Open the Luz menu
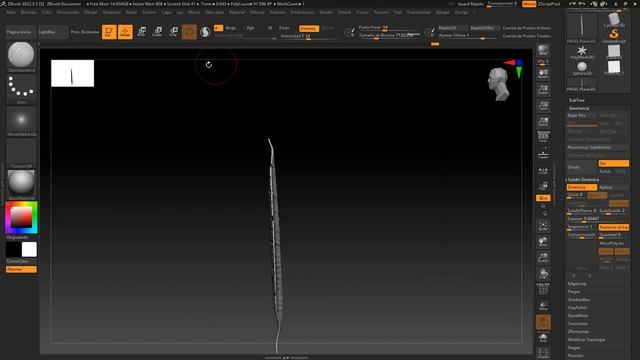Image resolution: width=640 pixels, height=360 pixels. [180, 12]
